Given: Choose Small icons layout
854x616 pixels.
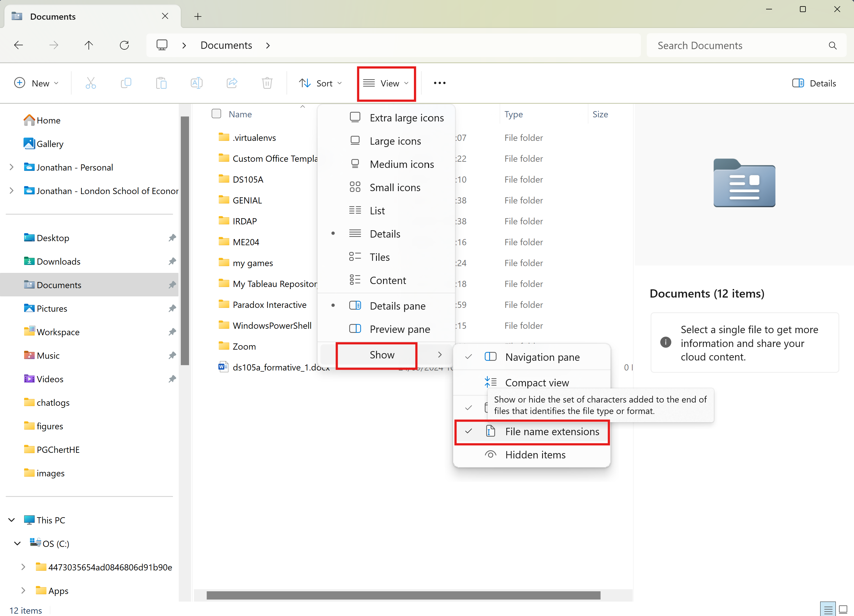Looking at the screenshot, I should pos(387,188).
